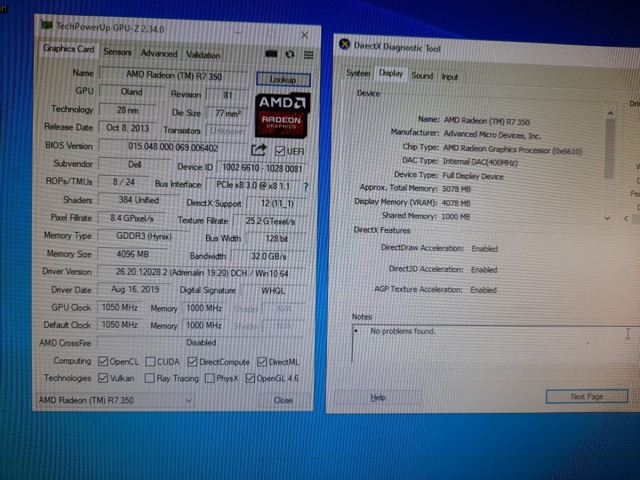Click the GPU-Z refresh icon
The height and width of the screenshot is (480, 640).
click(290, 55)
